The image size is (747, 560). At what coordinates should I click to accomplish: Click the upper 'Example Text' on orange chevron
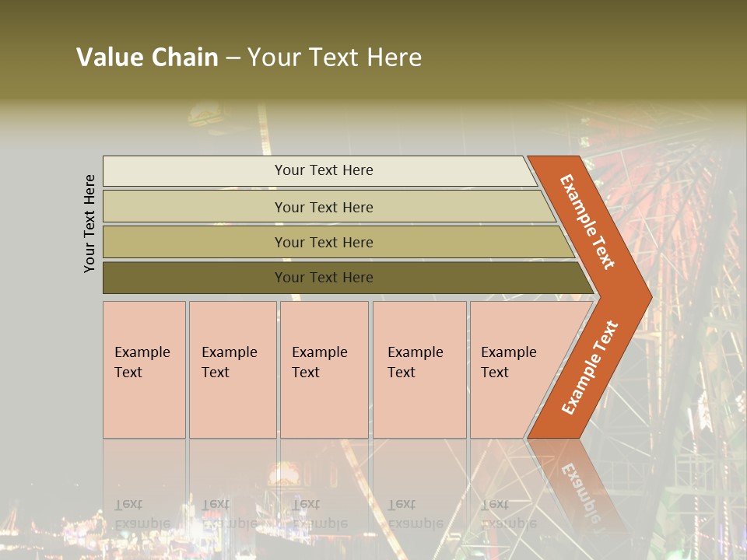tap(587, 222)
